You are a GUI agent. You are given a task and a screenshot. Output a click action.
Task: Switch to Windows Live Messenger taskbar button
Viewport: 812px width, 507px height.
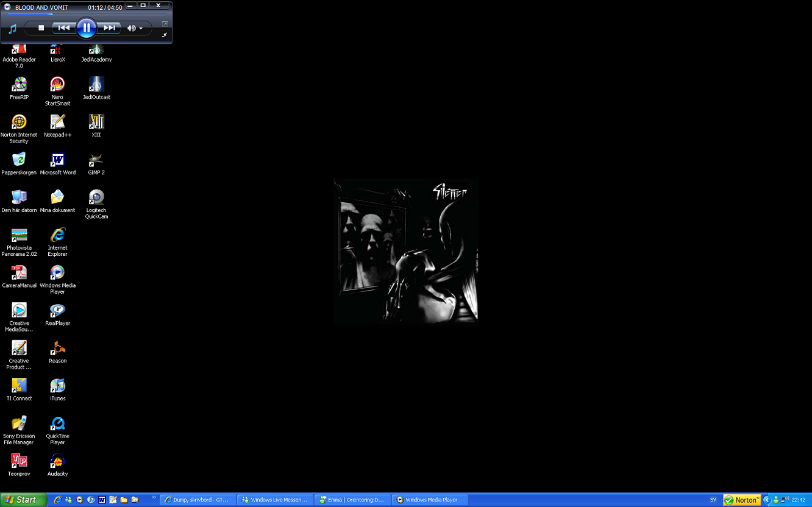coord(276,500)
